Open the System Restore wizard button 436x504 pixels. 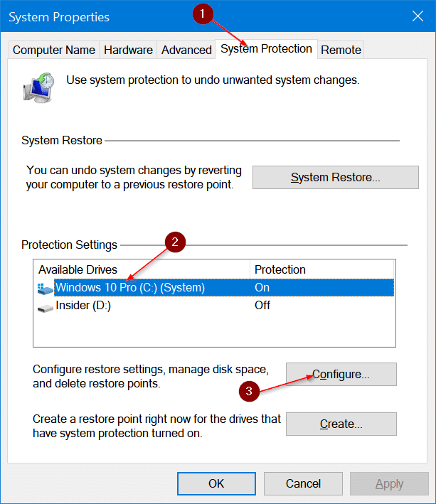[x=336, y=177]
